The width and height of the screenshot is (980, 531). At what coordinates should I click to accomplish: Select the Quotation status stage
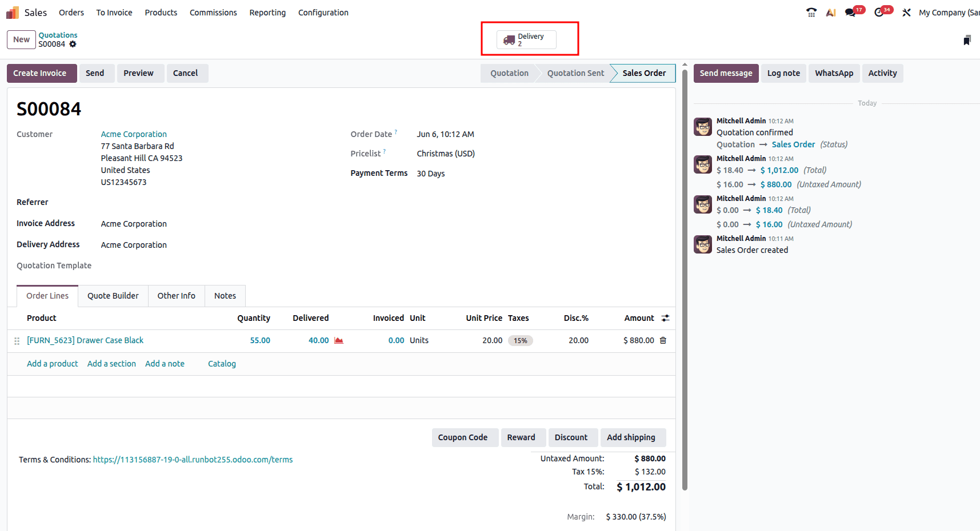coord(509,73)
